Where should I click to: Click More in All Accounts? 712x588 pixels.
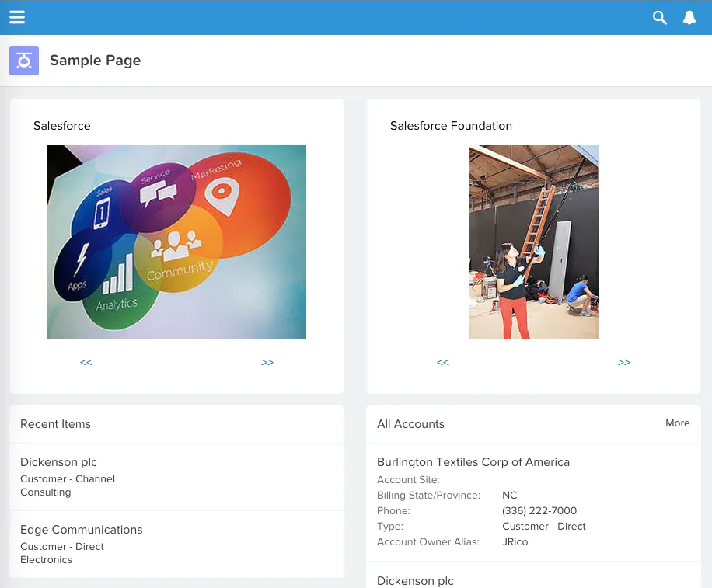click(x=678, y=423)
